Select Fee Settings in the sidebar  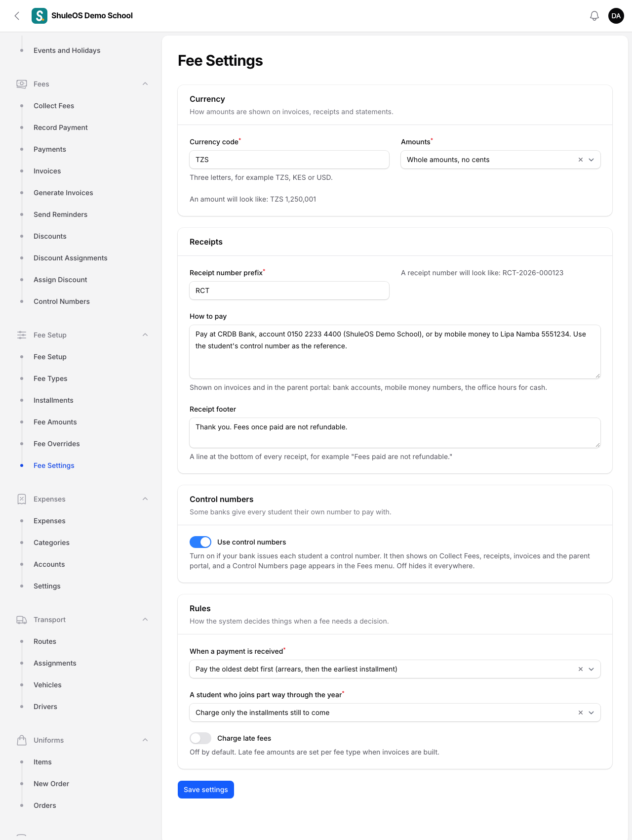tap(54, 465)
